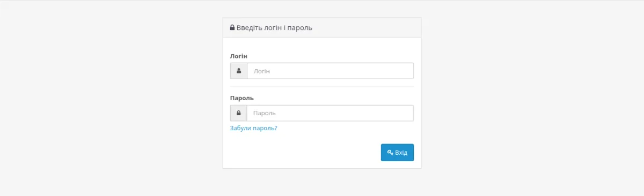Screen dimensions: 644x196
Task: Click the Логін text input field
Action: pyautogui.click(x=330, y=71)
